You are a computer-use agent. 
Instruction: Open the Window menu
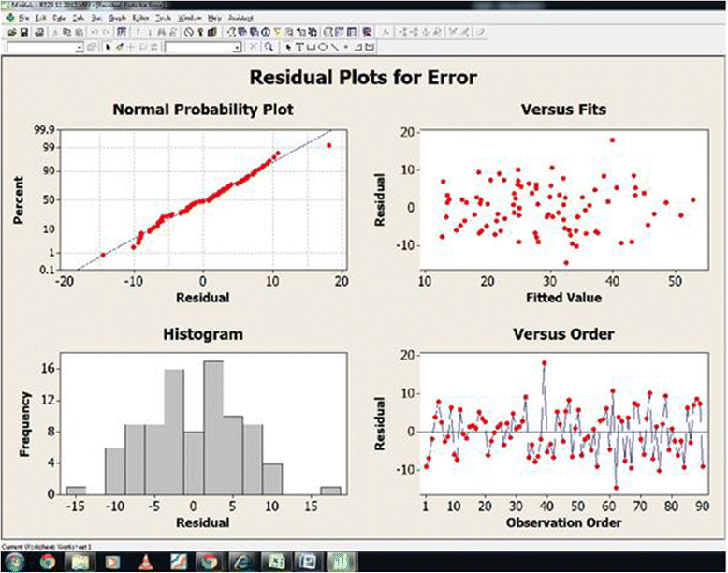pyautogui.click(x=189, y=18)
